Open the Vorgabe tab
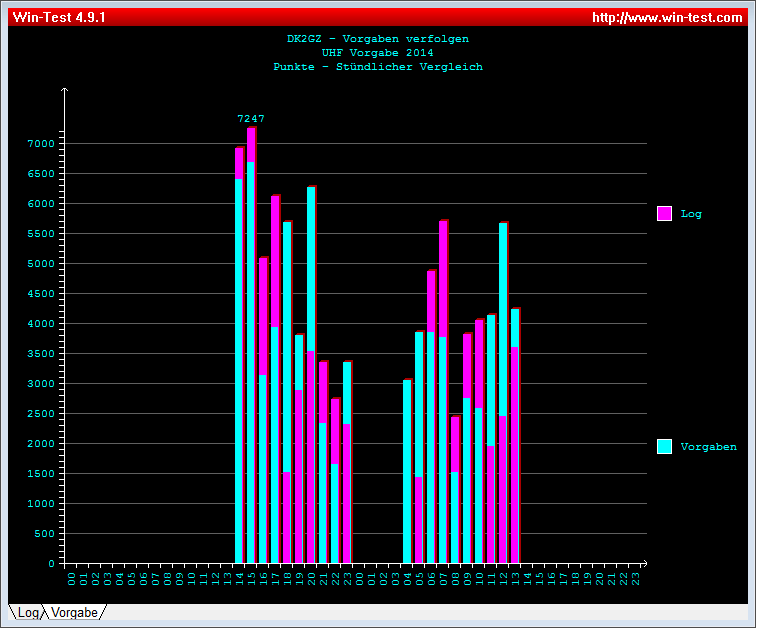Image resolution: width=768 pixels, height=628 pixels. (x=75, y=612)
